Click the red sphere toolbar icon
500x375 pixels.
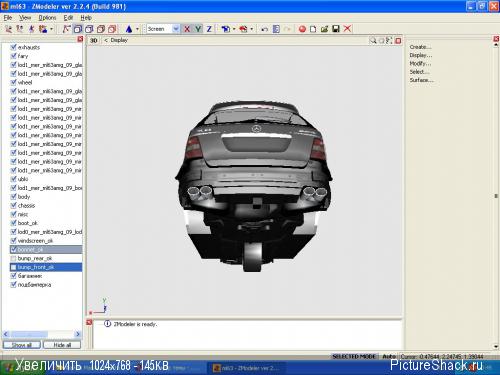[x=302, y=29]
